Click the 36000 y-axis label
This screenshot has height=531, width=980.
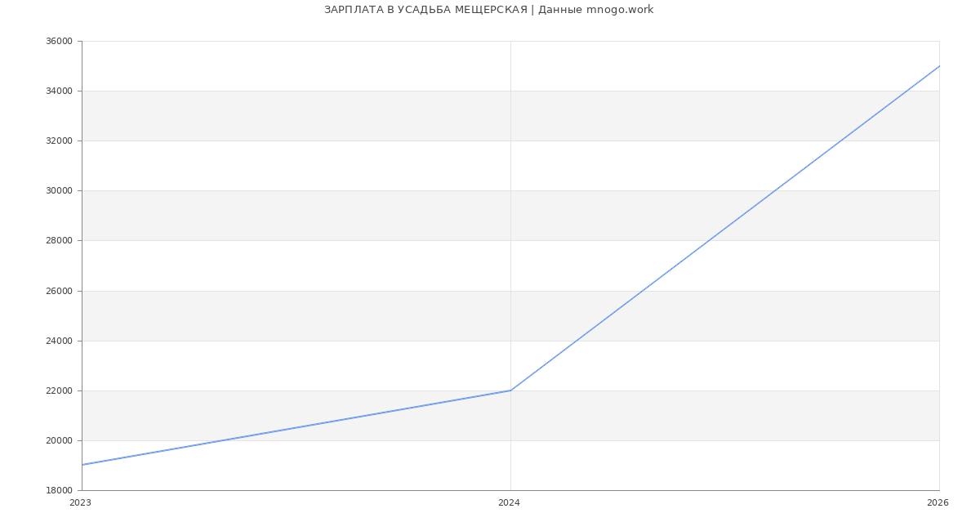(x=59, y=42)
